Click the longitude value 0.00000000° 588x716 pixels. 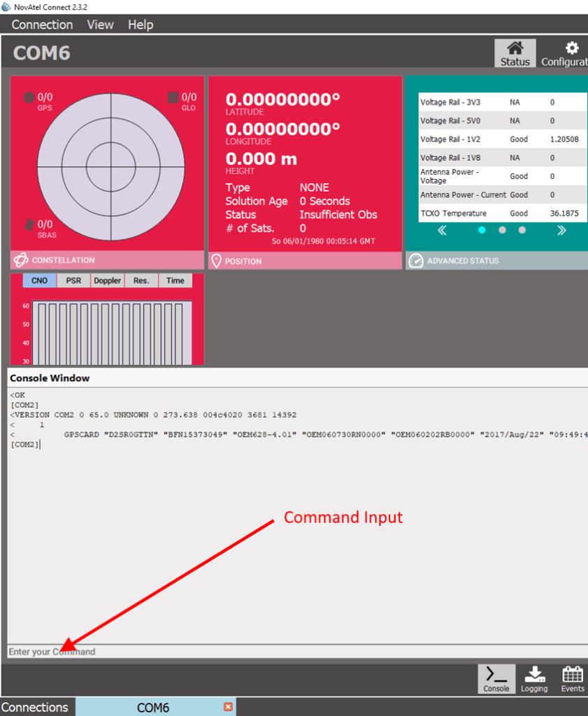pyautogui.click(x=283, y=129)
